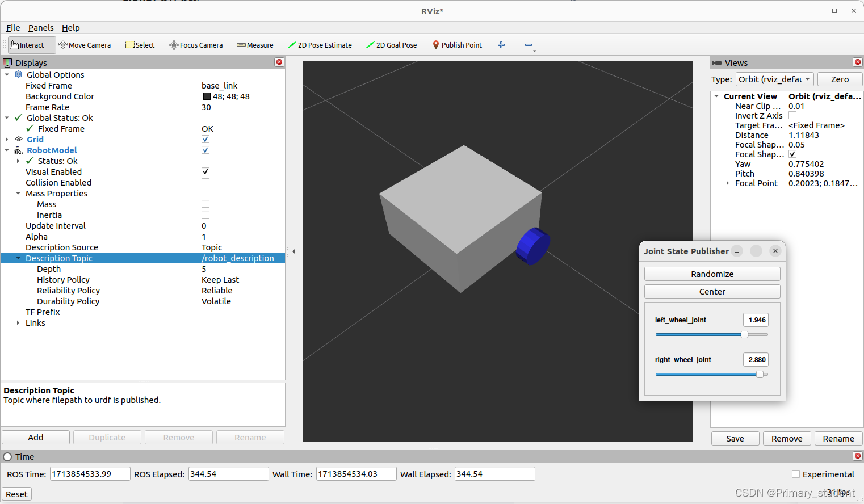This screenshot has height=504, width=864.
Task: Pick the Measure tool
Action: tap(255, 45)
